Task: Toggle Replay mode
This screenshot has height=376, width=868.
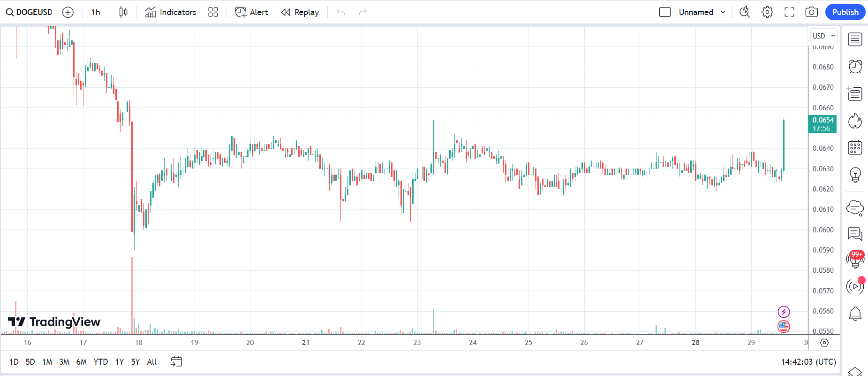Action: tap(300, 12)
